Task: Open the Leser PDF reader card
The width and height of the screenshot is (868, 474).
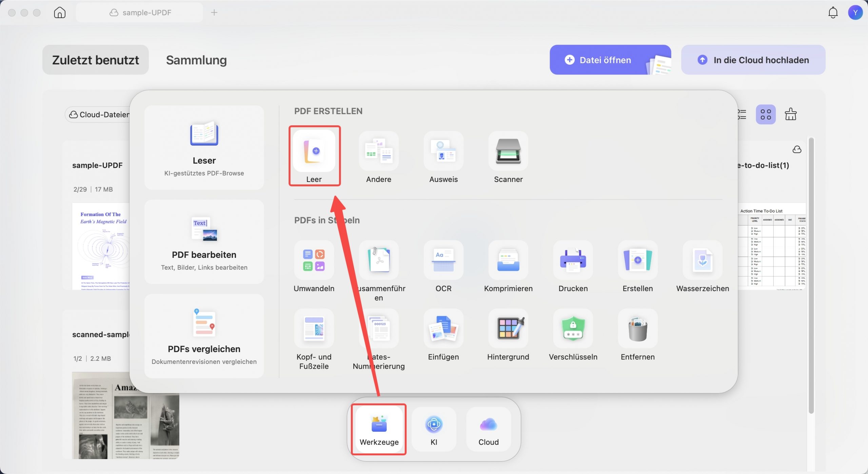Action: click(x=204, y=147)
